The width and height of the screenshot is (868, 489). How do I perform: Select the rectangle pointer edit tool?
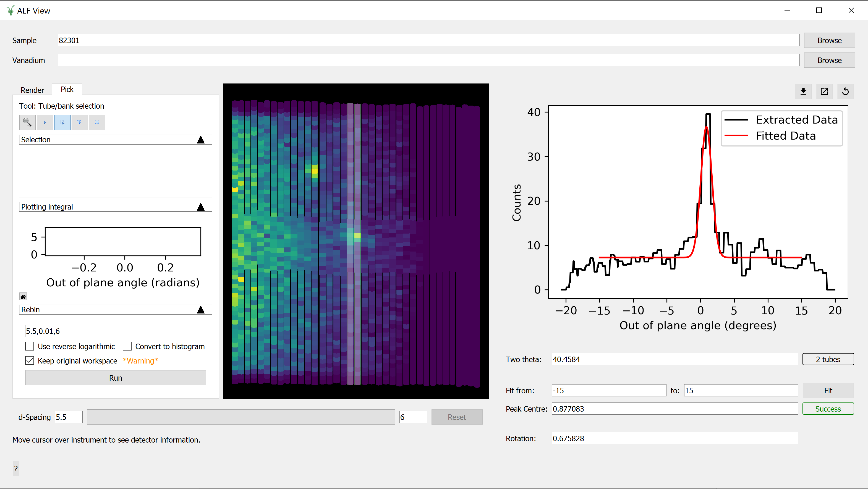80,122
